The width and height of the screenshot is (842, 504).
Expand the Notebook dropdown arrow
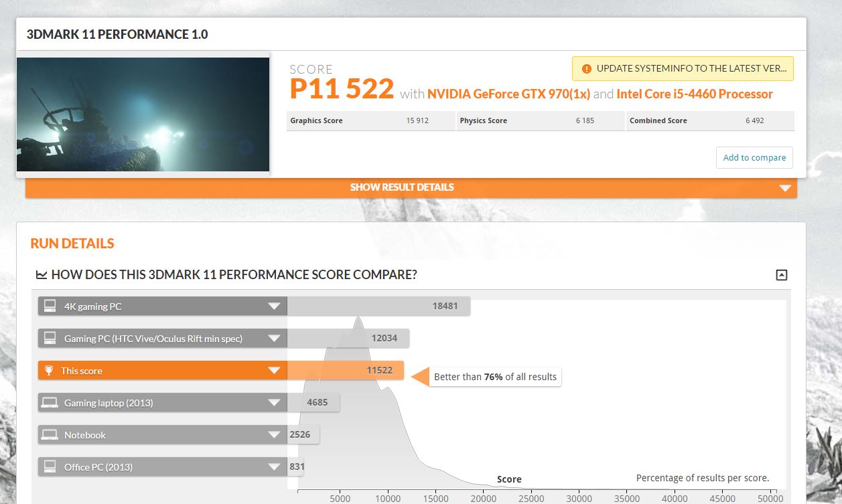(x=274, y=435)
